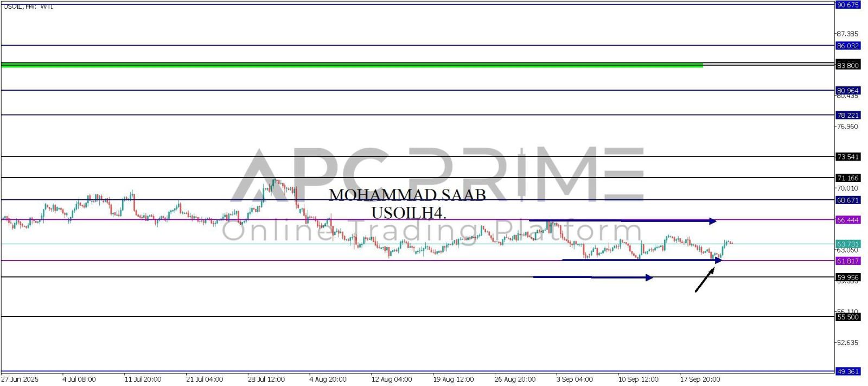Click the purple 61.817 support label
868x386 pixels.
pyautogui.click(x=848, y=261)
